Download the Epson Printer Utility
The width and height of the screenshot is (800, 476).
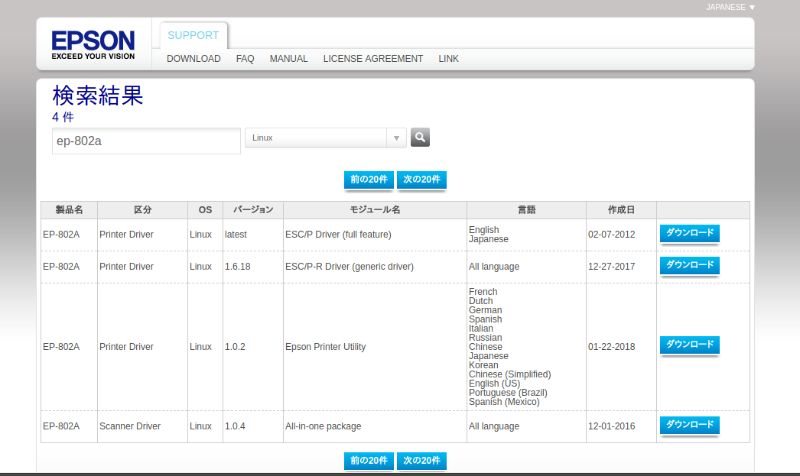coord(690,345)
